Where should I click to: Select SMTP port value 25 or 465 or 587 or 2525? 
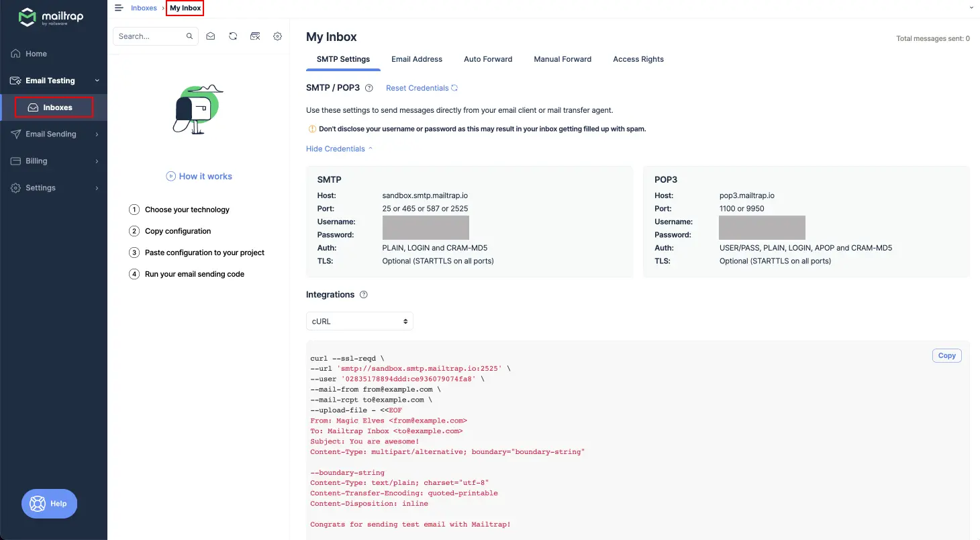tap(425, 209)
